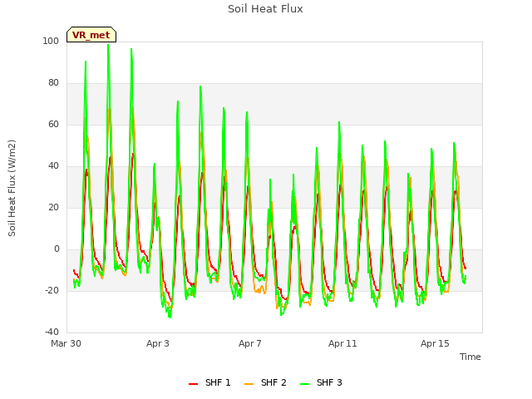Click the 20 y-axis tick label
The height and width of the screenshot is (399, 532).
coord(53,207)
